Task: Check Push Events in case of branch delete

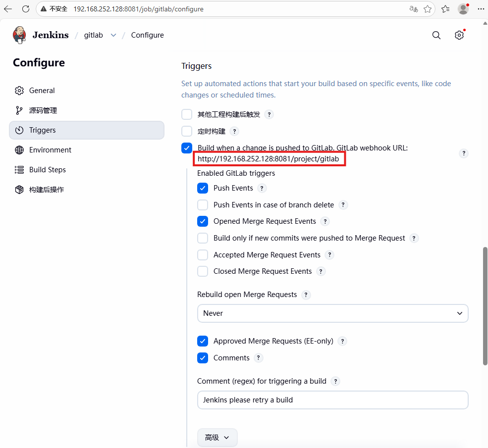Action: 203,204
